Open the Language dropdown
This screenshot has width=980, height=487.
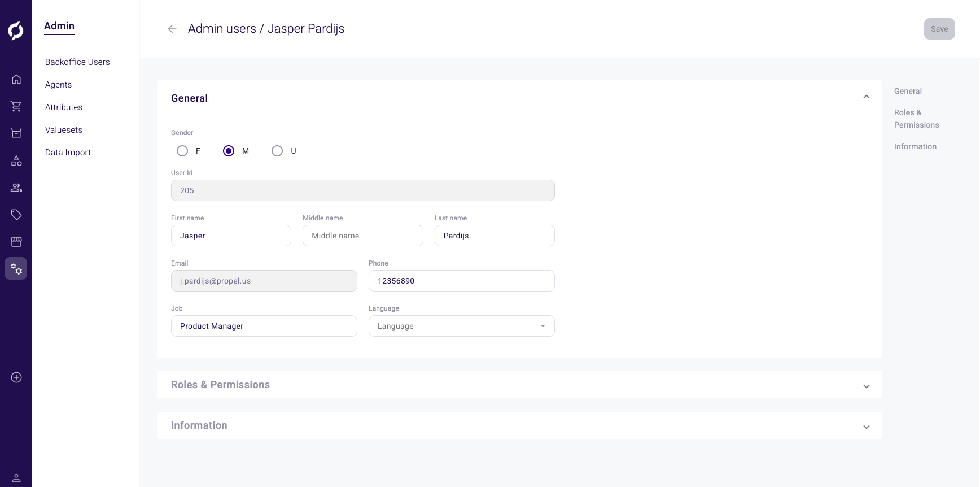(x=461, y=326)
